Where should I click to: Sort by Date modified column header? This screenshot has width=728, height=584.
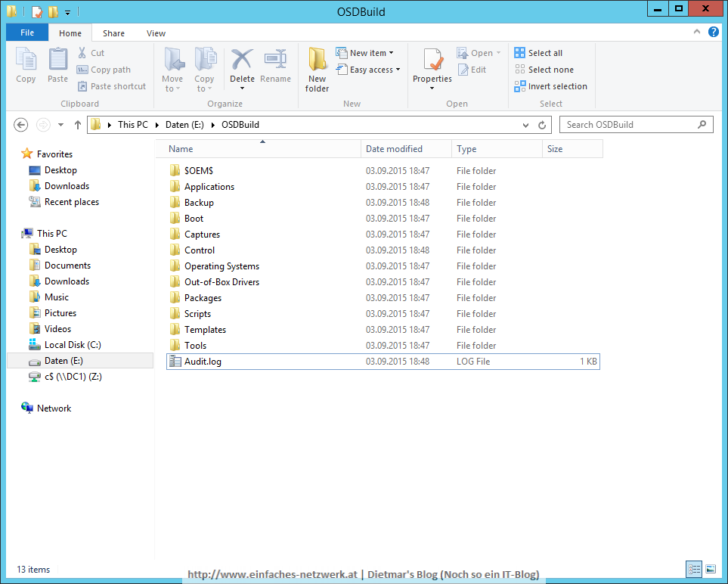tap(406, 149)
